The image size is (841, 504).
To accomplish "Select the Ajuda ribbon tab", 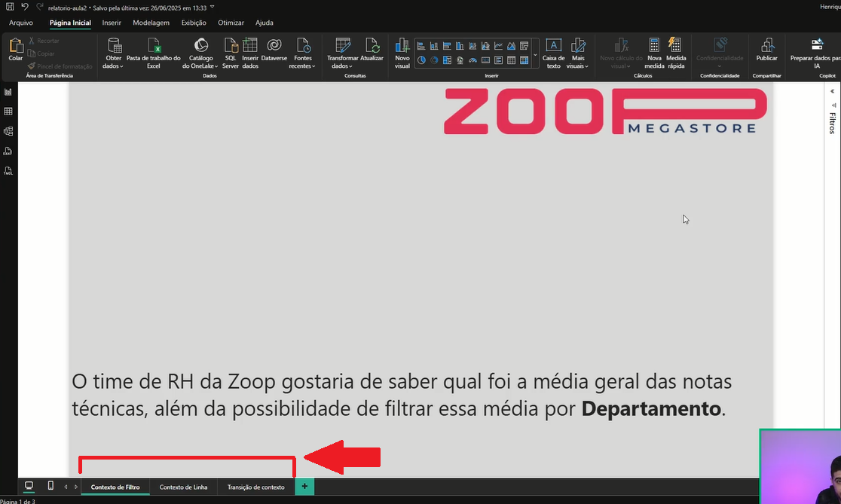I will 265,23.
